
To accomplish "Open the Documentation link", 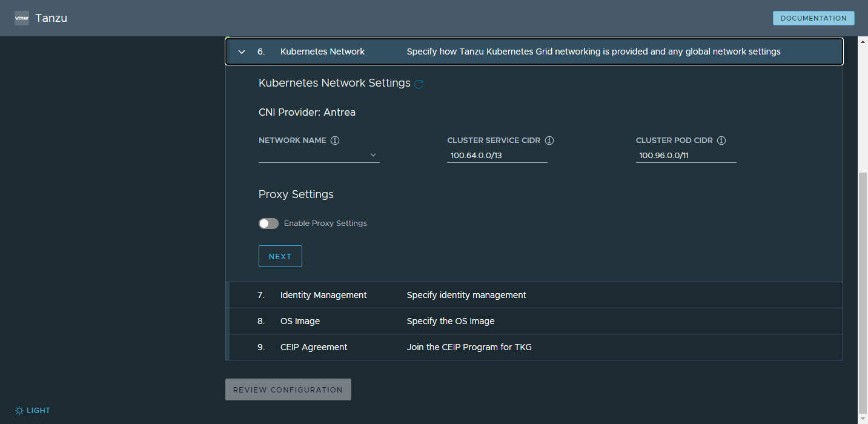I will click(x=813, y=18).
